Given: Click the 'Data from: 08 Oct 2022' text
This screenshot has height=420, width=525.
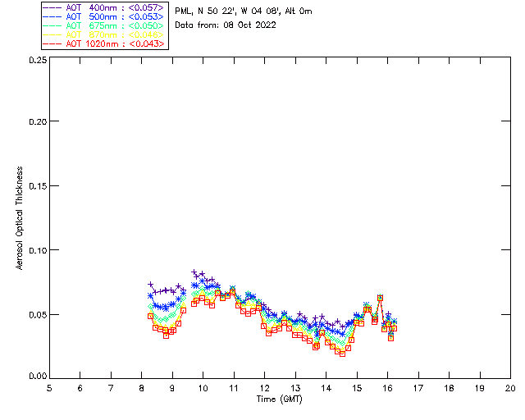Looking at the screenshot, I should (226, 25).
